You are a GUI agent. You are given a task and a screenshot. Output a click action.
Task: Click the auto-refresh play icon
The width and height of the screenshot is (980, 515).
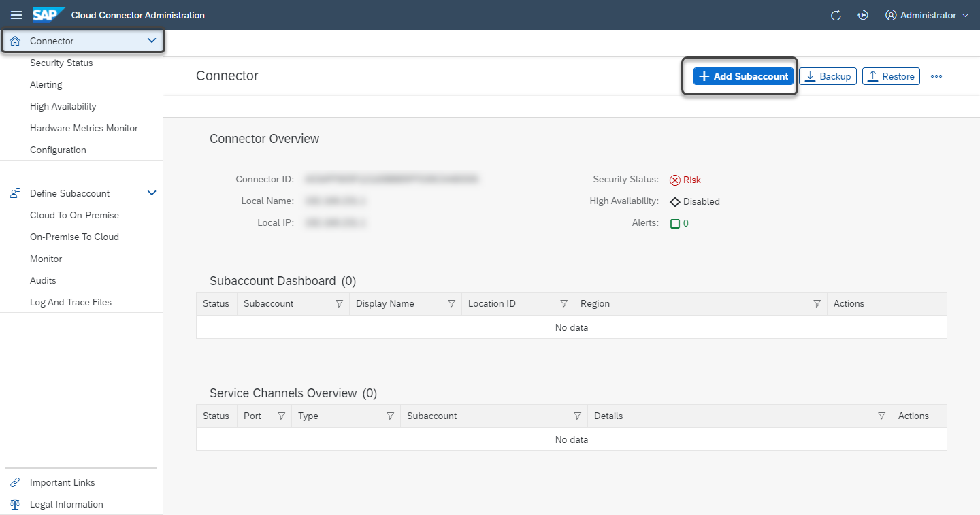tap(863, 15)
